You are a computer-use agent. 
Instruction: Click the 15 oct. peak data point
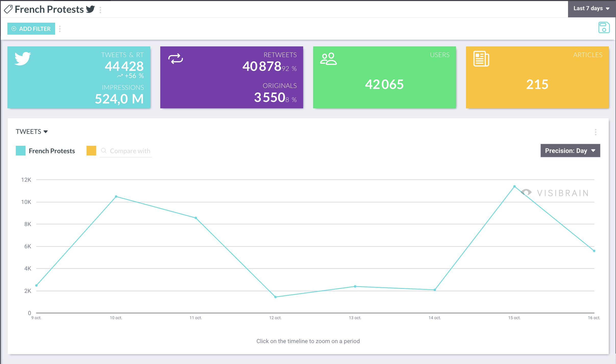(x=514, y=186)
